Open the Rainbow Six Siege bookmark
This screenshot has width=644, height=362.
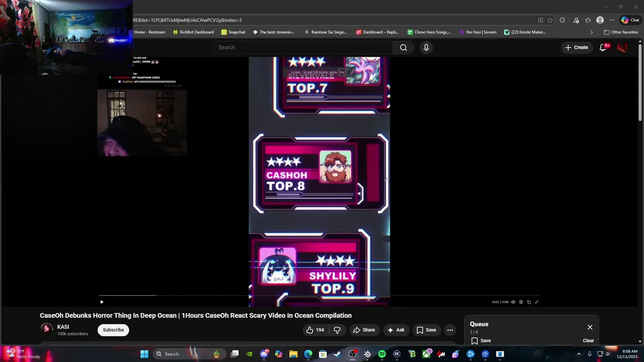click(326, 32)
